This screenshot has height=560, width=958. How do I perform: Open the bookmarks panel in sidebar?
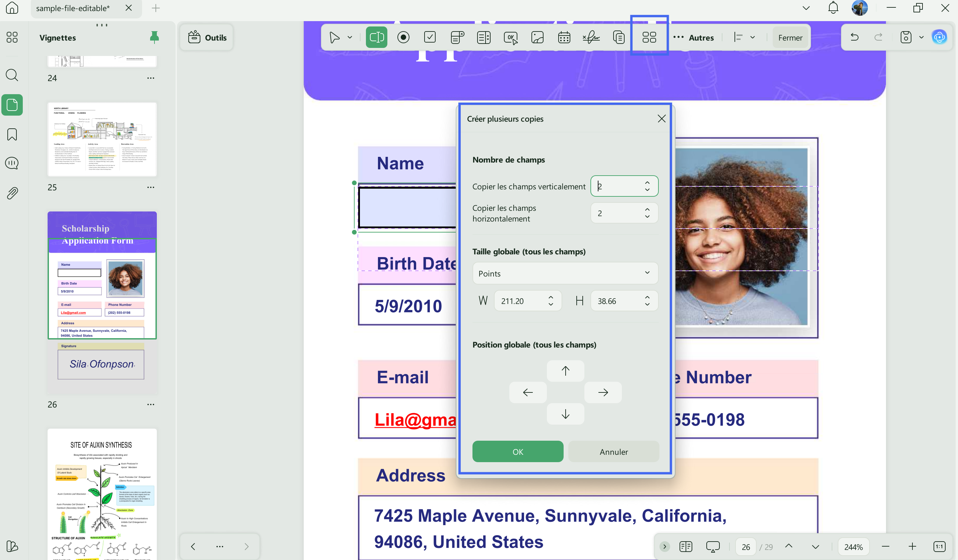12,134
